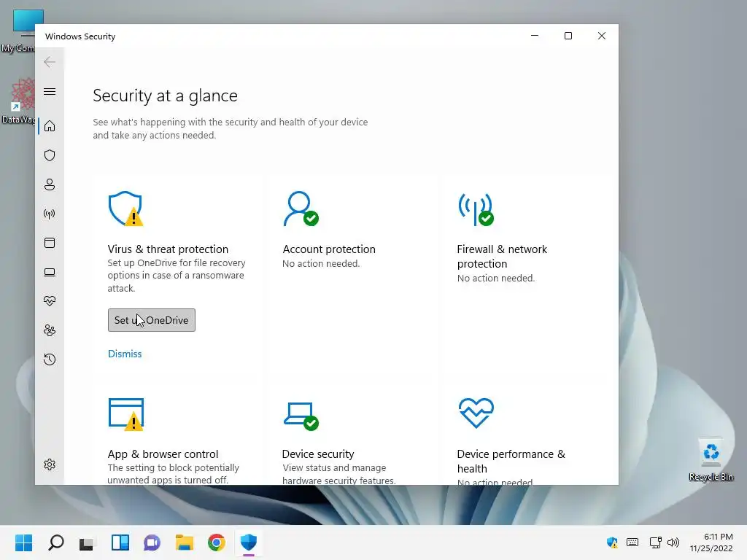Open volume speaker tray icon
Image resolution: width=747 pixels, height=560 pixels.
tap(673, 542)
